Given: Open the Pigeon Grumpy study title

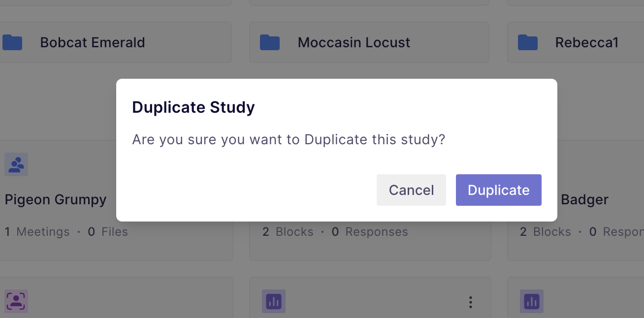Looking at the screenshot, I should click(x=56, y=199).
